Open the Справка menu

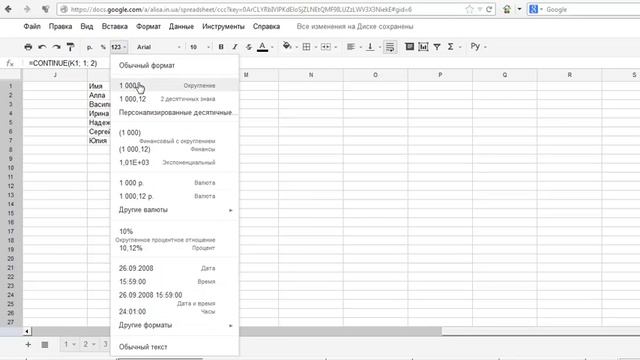click(266, 27)
